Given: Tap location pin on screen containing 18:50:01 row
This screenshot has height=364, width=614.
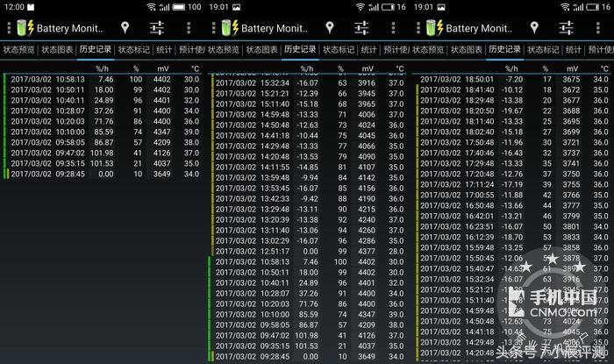Looking at the screenshot, I should pos(534,27).
